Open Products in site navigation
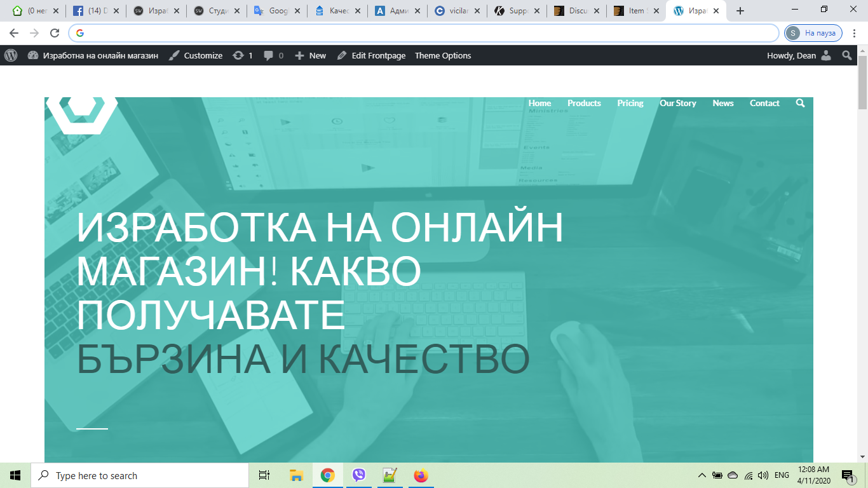The image size is (868, 488). (x=584, y=103)
